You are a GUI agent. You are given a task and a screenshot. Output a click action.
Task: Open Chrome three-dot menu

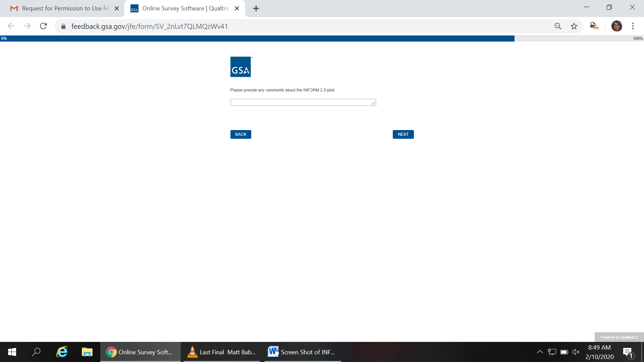click(633, 26)
